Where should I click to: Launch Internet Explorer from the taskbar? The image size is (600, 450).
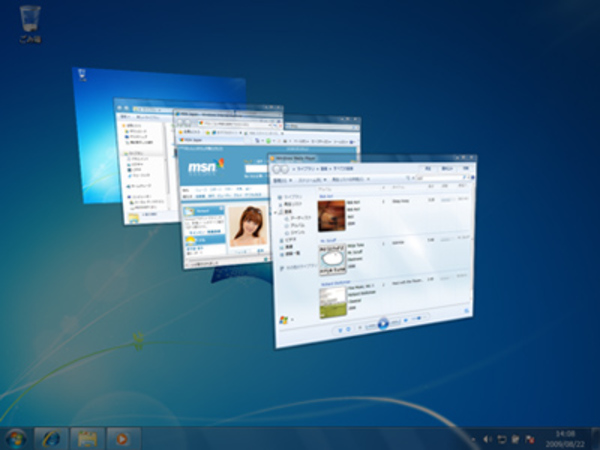coord(51,439)
